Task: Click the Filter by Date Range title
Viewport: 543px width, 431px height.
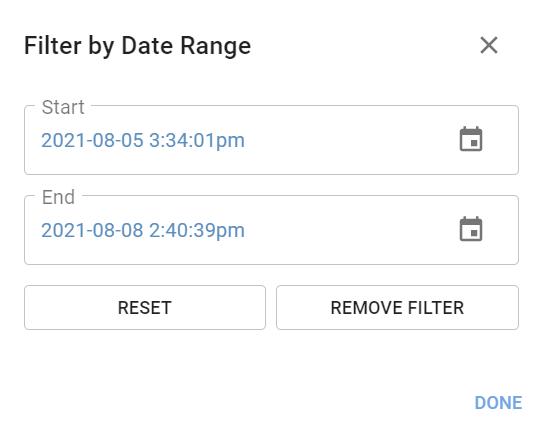Action: 137,46
